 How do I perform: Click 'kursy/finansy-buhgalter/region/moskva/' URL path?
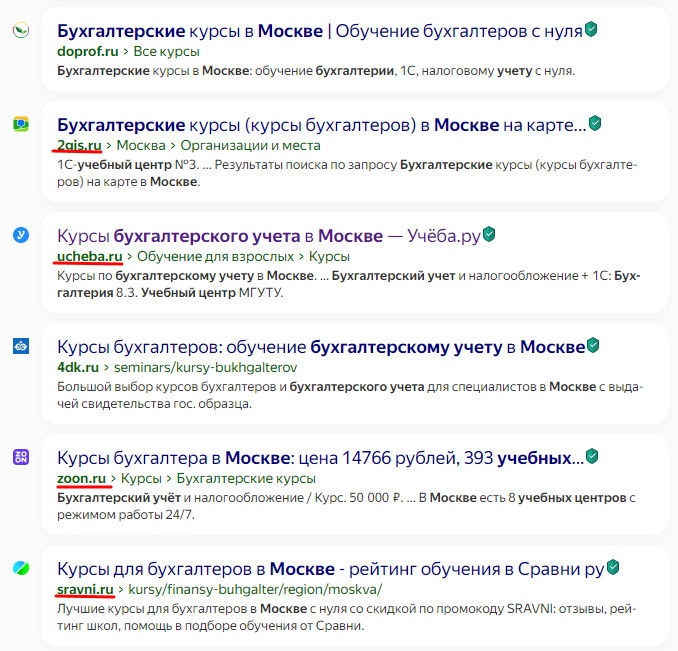click(255, 589)
